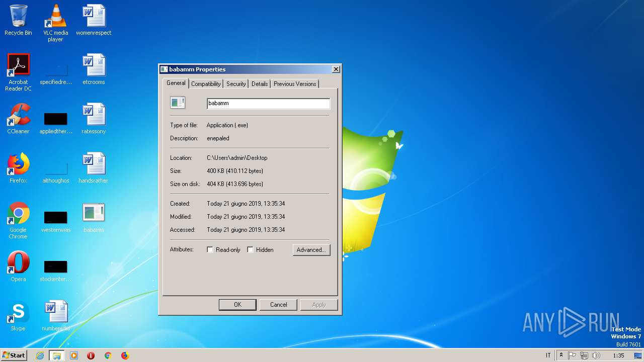Viewport: 644px width, 362px height.
Task: Click the Location path C:\Users\admin\Desktop
Action: click(237, 158)
